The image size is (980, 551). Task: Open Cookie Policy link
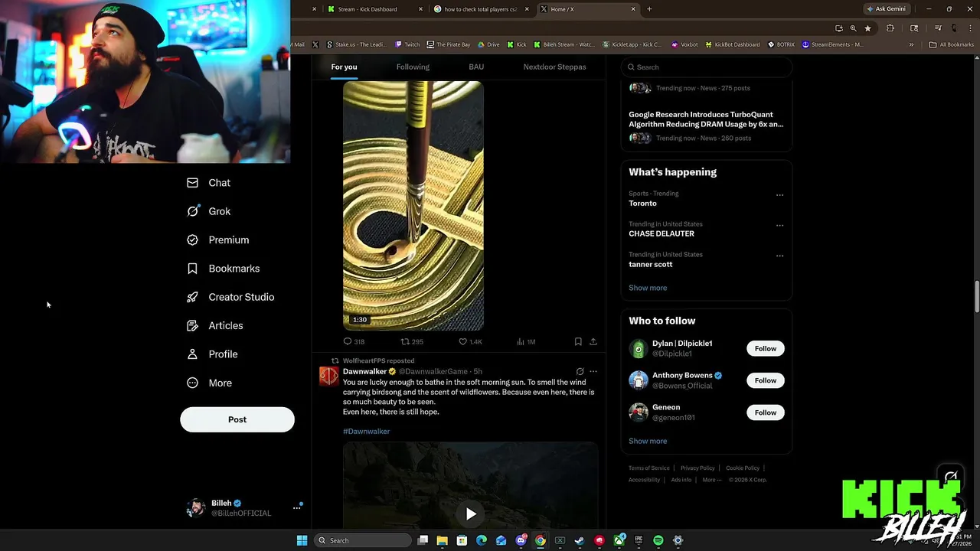pyautogui.click(x=743, y=468)
